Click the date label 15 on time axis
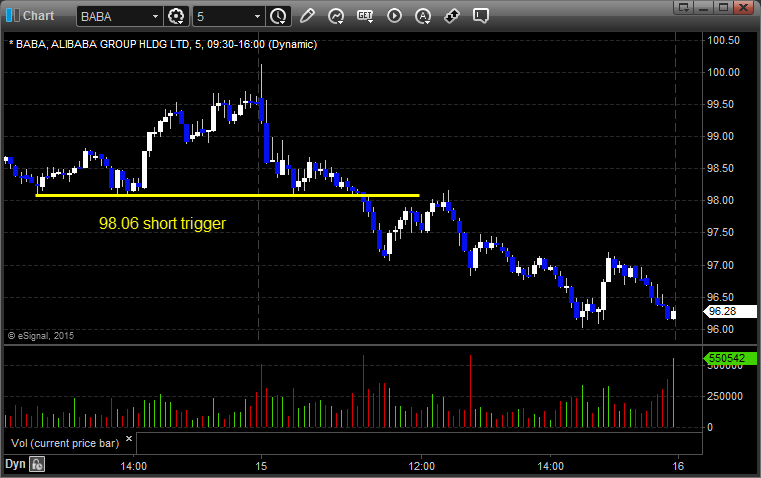 [x=261, y=466]
